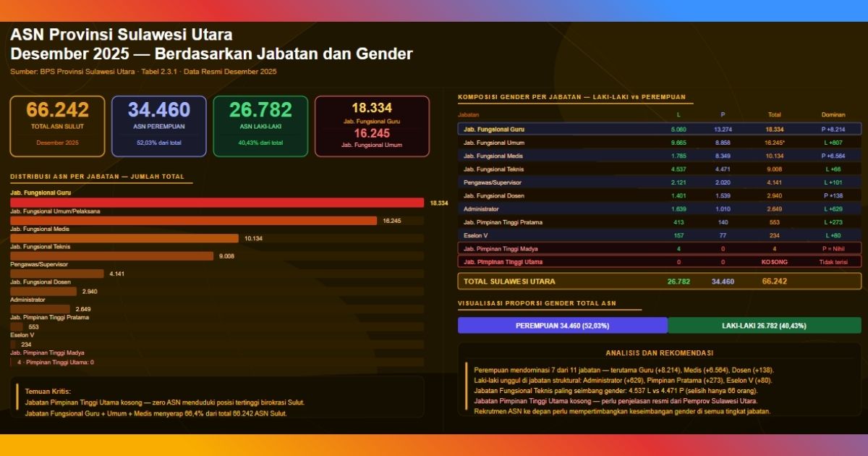
Task: Sort by the Dominan column header
Action: click(x=833, y=114)
